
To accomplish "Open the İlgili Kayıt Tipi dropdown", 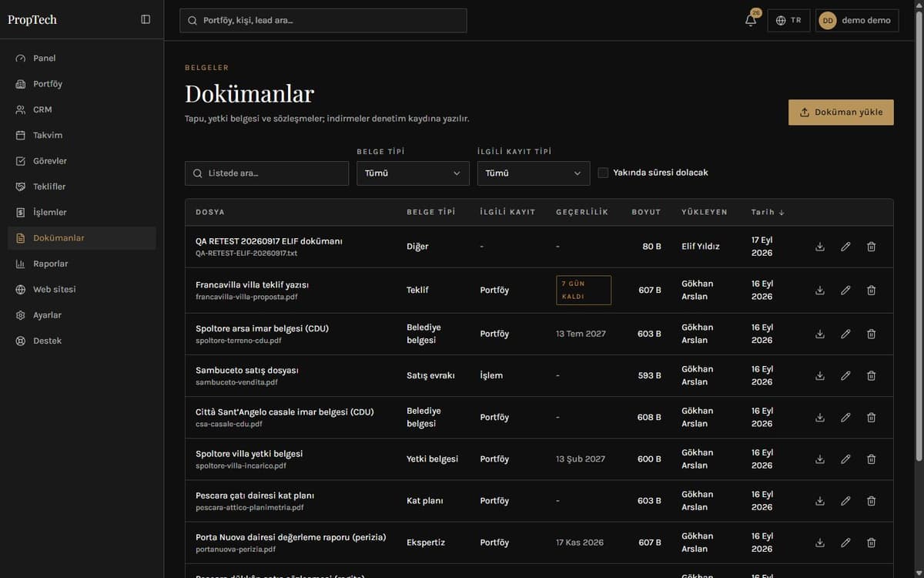I will coord(534,173).
